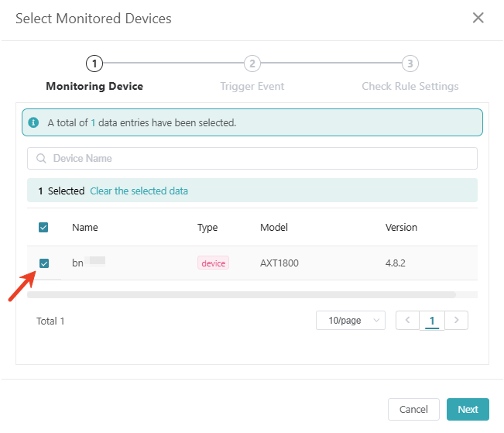Focus the Device Name search field
The width and height of the screenshot is (504, 433).
[255, 159]
